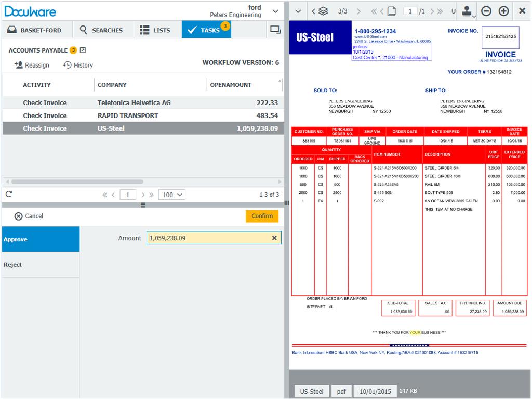This screenshot has width=532, height=400.
Task: Click the Reassign button
Action: (32, 65)
